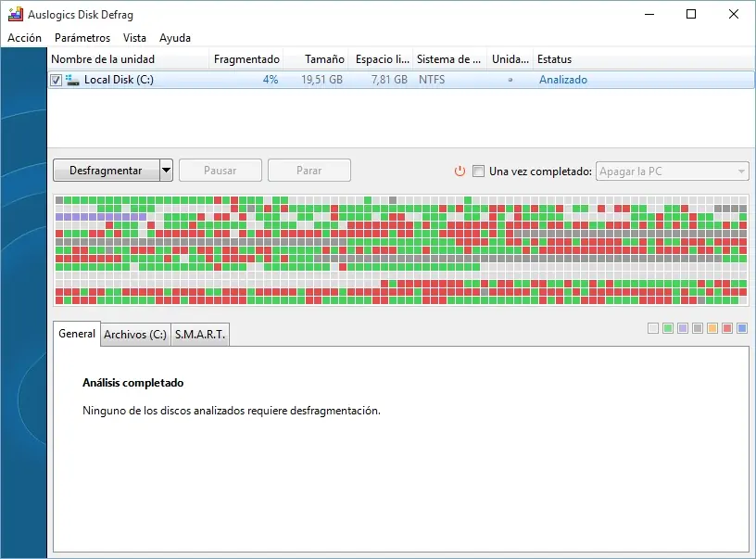Click the 4% fragmented value
This screenshot has width=756, height=559.
[271, 80]
